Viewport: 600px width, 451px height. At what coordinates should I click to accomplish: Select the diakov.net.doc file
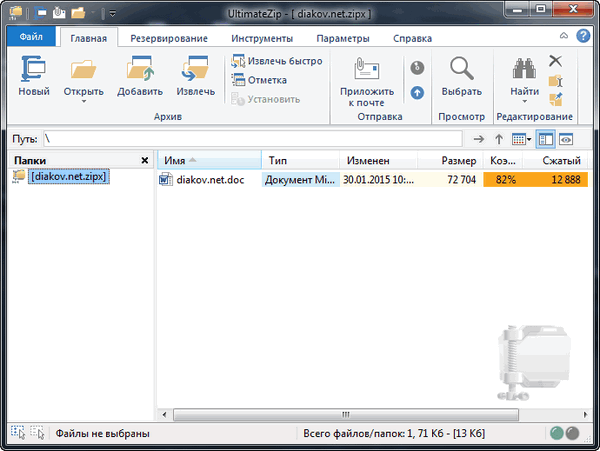[210, 179]
